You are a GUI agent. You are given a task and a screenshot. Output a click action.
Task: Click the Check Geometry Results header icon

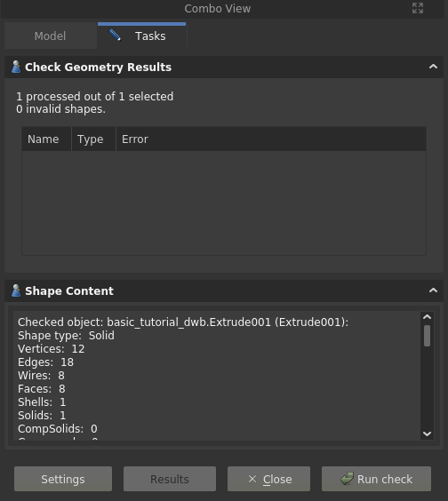[16, 68]
